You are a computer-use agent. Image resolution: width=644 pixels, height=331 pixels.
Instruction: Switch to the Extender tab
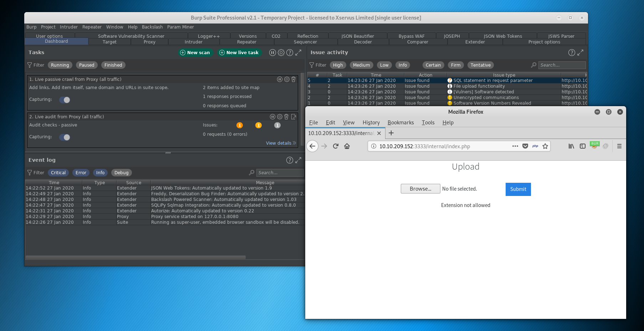tap(475, 42)
